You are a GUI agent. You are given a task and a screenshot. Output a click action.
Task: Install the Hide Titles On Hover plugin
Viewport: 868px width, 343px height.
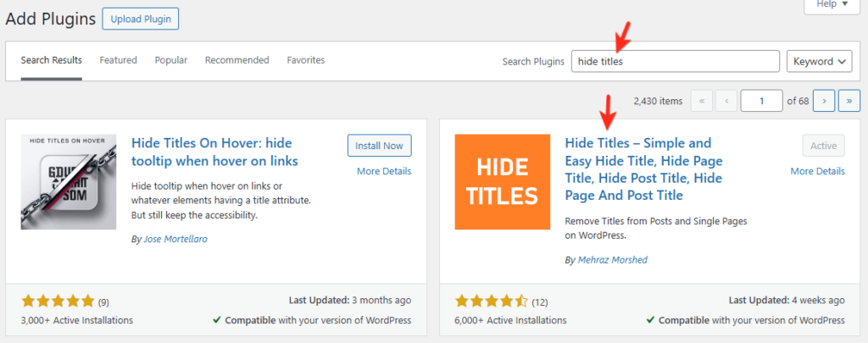coord(380,146)
